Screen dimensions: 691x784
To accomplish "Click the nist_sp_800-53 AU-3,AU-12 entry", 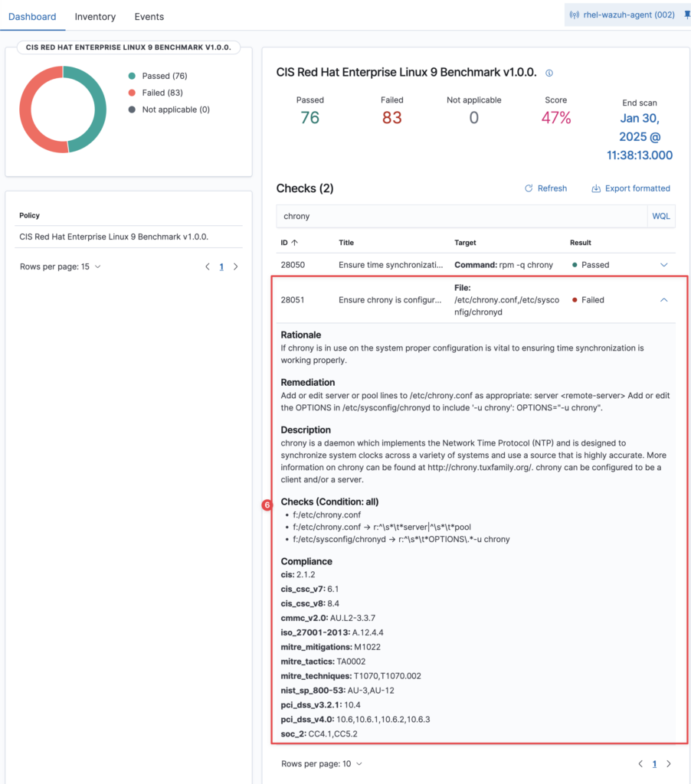I will pyautogui.click(x=337, y=691).
